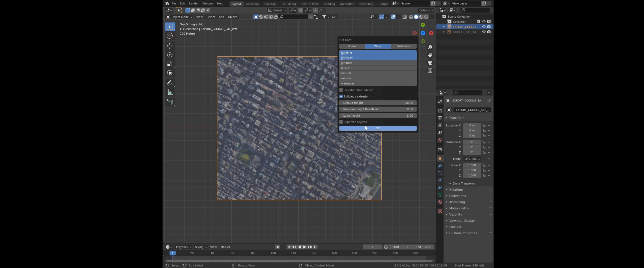
Task: Select the Rotate tool
Action: (170, 55)
